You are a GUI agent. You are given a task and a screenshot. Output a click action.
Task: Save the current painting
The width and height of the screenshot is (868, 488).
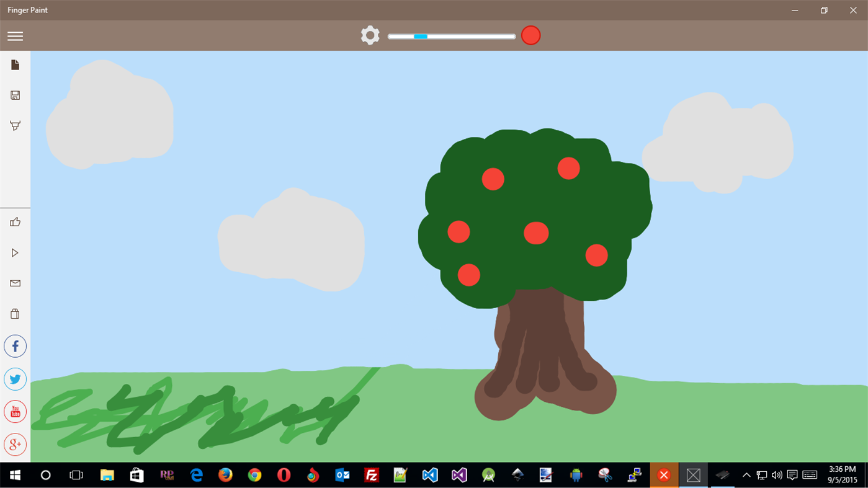[x=15, y=95]
